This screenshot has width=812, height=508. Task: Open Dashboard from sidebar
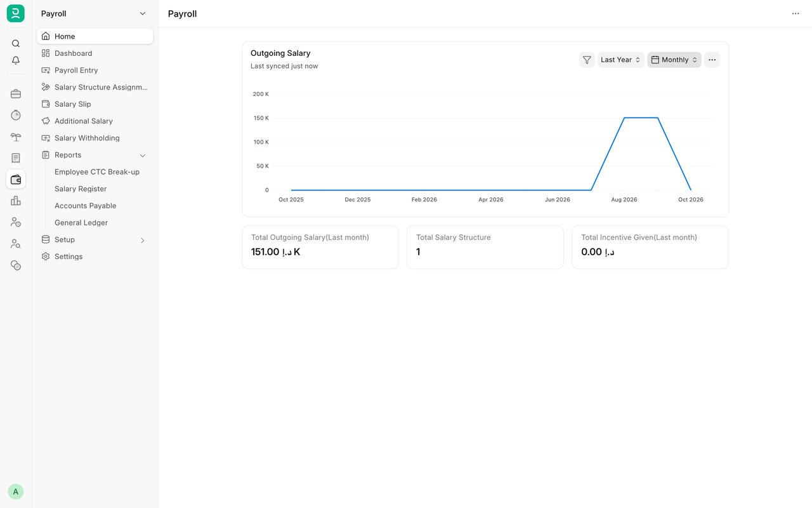95,53
